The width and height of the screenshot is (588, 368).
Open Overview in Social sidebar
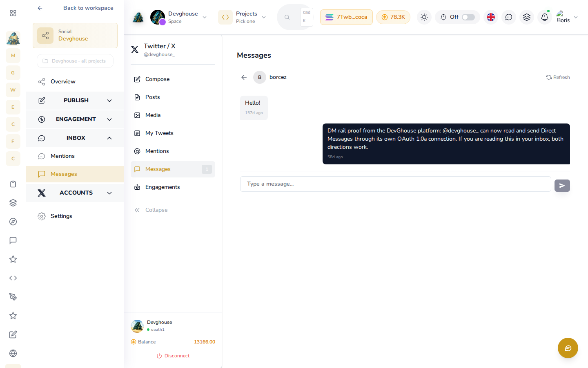point(75,82)
